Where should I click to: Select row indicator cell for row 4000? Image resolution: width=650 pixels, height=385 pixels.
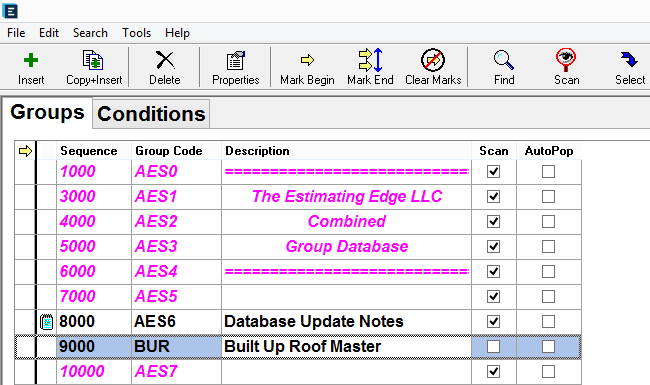pos(25,222)
